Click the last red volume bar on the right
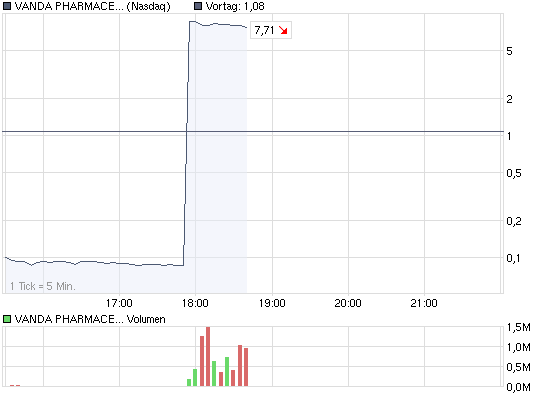 pyautogui.click(x=246, y=367)
